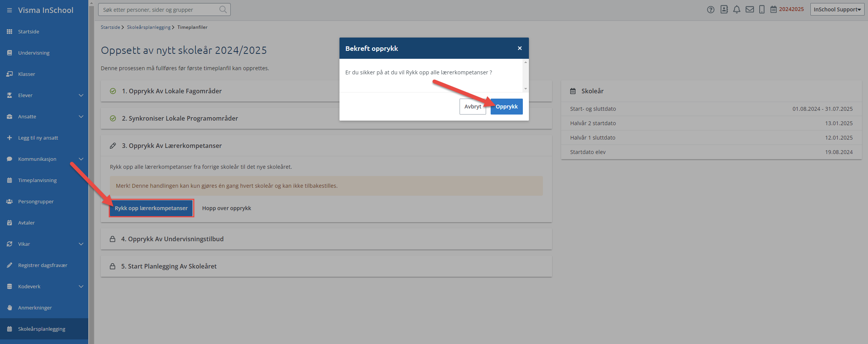The width and height of the screenshot is (868, 344).
Task: Click pencil icon of step 3 Lærerkompetanser
Action: click(x=113, y=146)
